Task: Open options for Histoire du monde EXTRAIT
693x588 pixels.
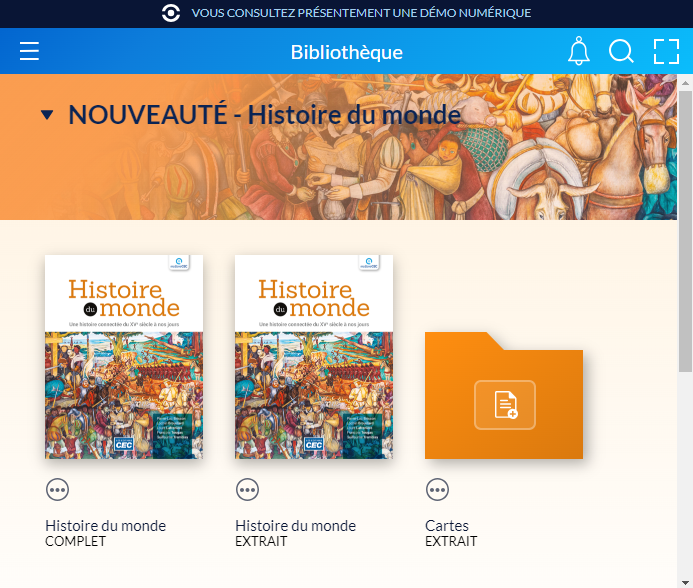Action: coord(248,490)
